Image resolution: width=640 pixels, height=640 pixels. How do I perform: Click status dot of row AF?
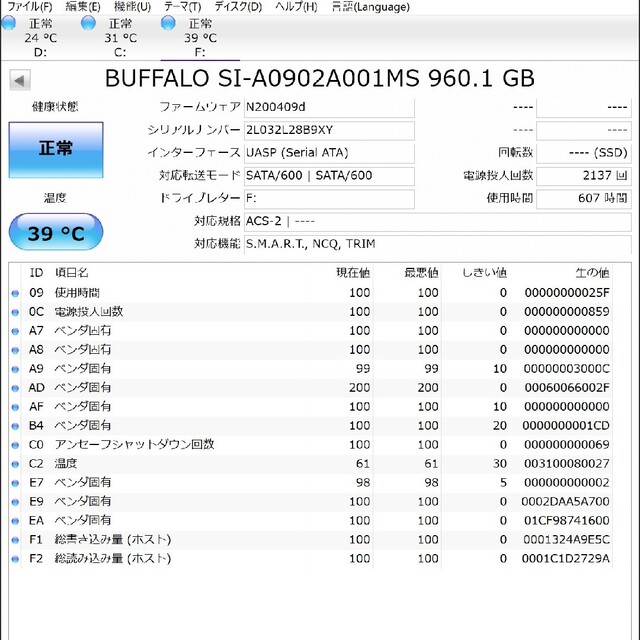click(15, 407)
